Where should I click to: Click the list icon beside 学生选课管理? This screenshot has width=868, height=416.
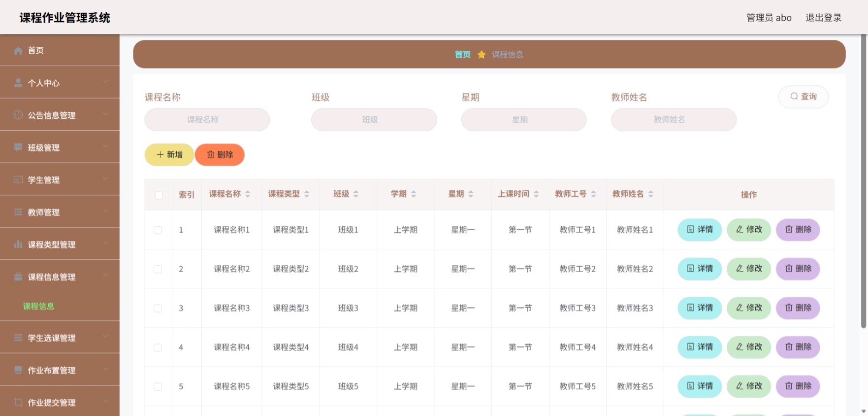pyautogui.click(x=18, y=338)
